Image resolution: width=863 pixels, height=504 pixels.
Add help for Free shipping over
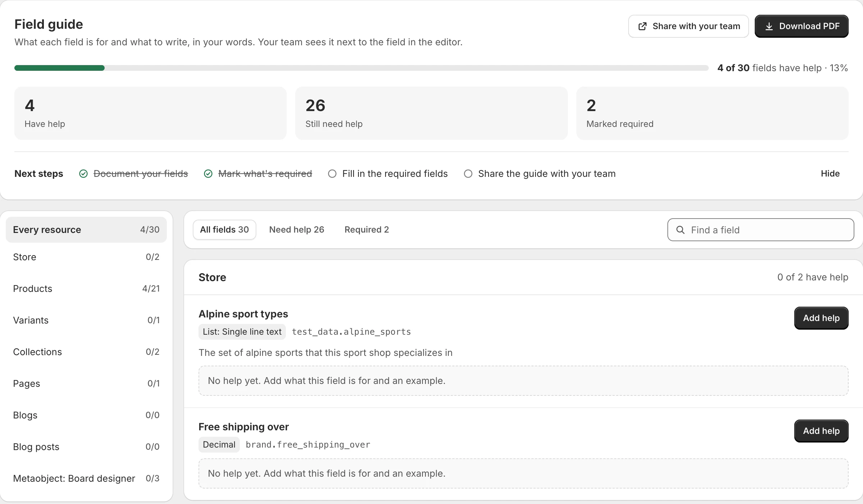click(x=821, y=431)
